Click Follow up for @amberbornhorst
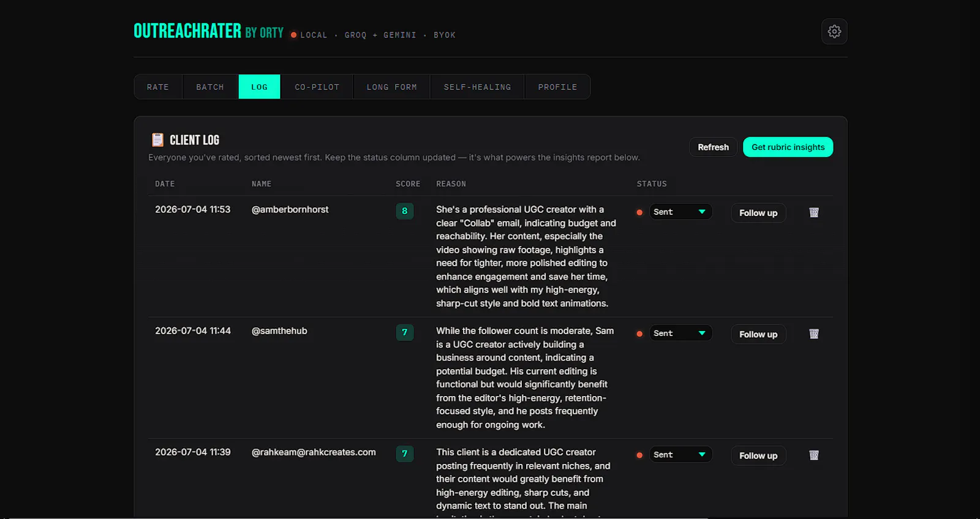Image resolution: width=980 pixels, height=519 pixels. (758, 213)
